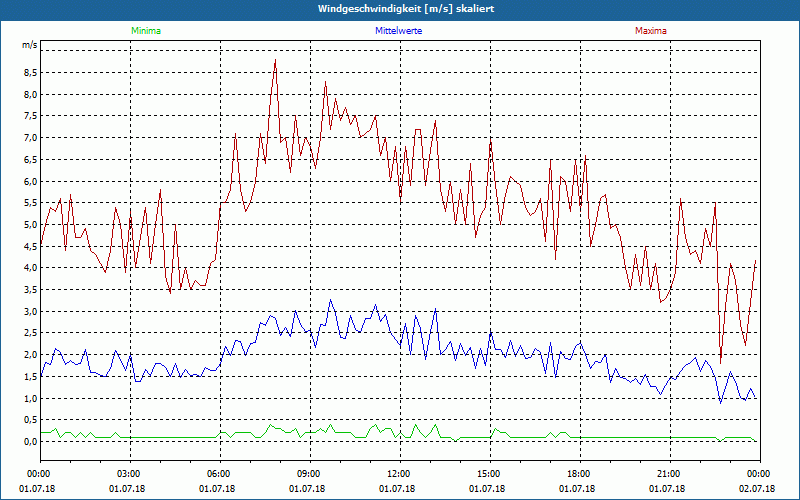Click the Minima legend label
The image size is (800, 500).
146,31
